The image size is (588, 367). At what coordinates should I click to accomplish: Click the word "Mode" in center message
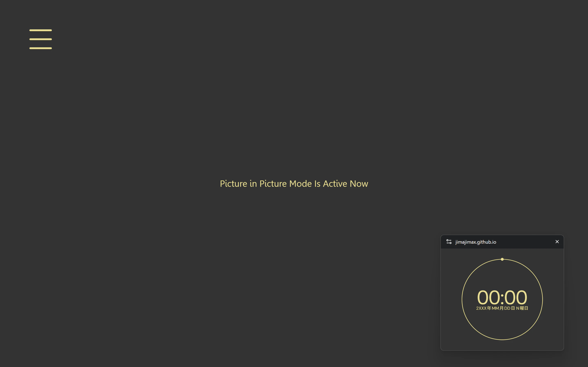click(300, 184)
